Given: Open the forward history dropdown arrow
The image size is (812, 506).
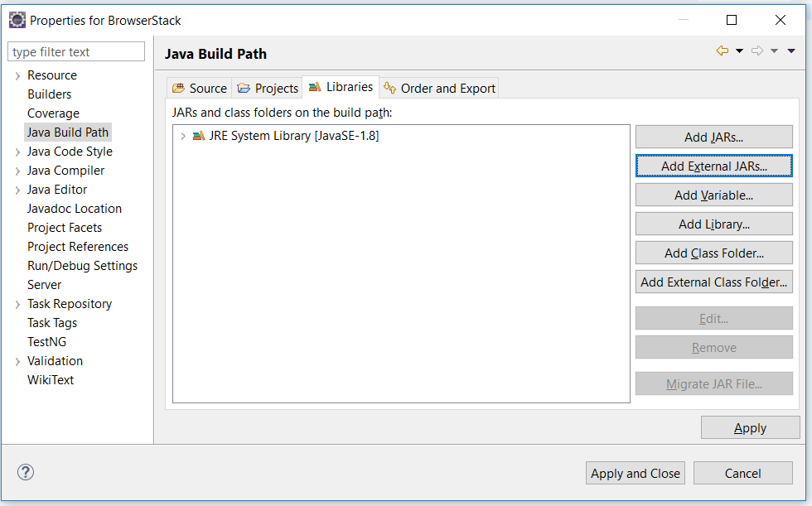Looking at the screenshot, I should [774, 51].
